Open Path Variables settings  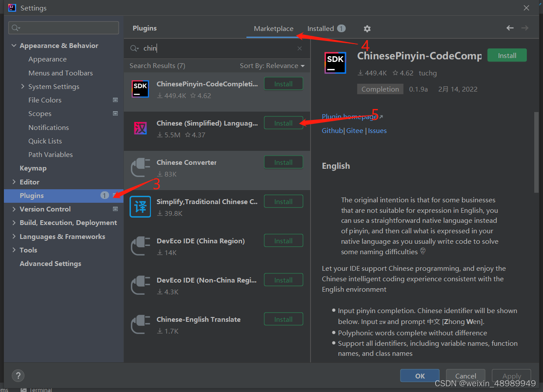click(51, 154)
